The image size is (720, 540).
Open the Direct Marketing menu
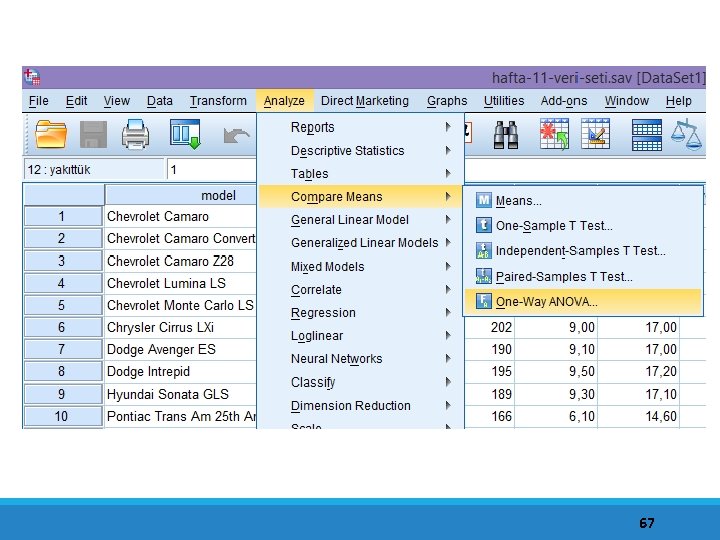(x=365, y=101)
